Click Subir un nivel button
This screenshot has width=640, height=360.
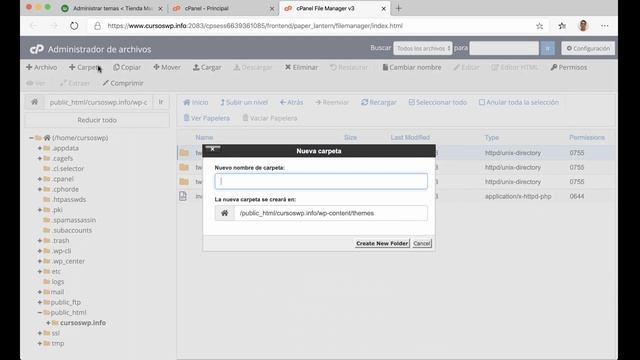(244, 102)
